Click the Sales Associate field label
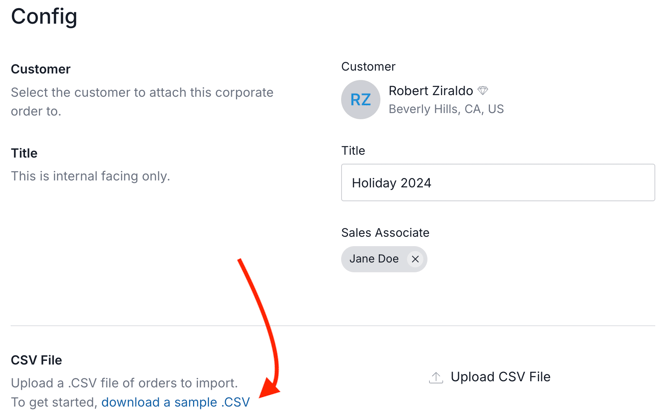The image size is (670, 418). (385, 233)
